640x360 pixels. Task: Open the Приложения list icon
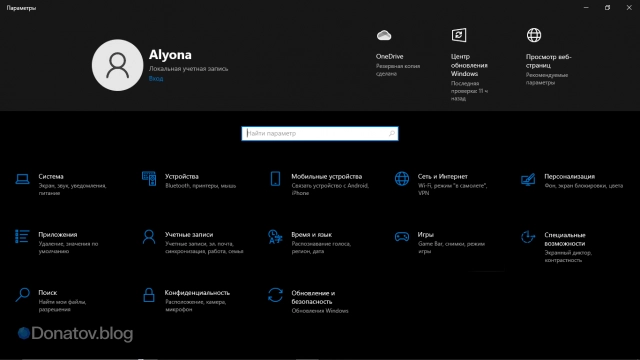(x=22, y=236)
